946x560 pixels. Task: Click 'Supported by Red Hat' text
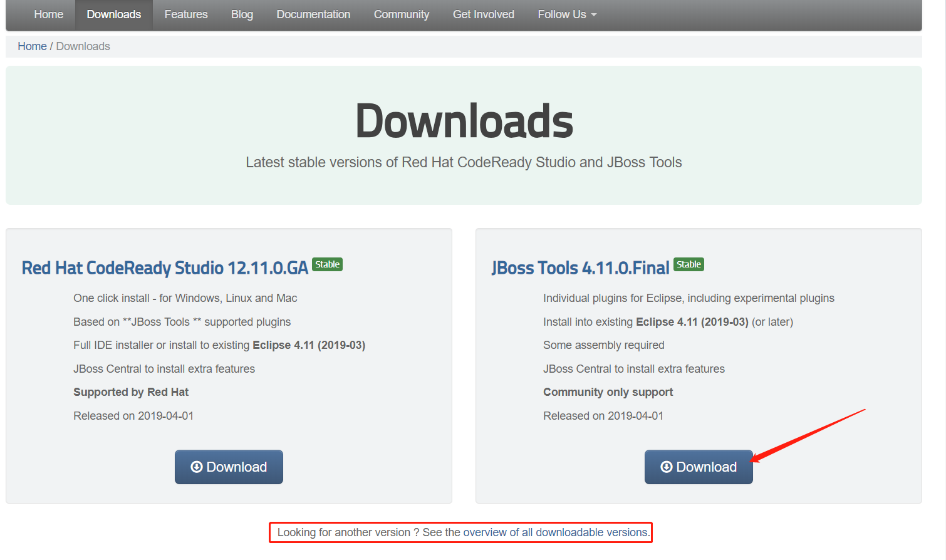pos(131,392)
